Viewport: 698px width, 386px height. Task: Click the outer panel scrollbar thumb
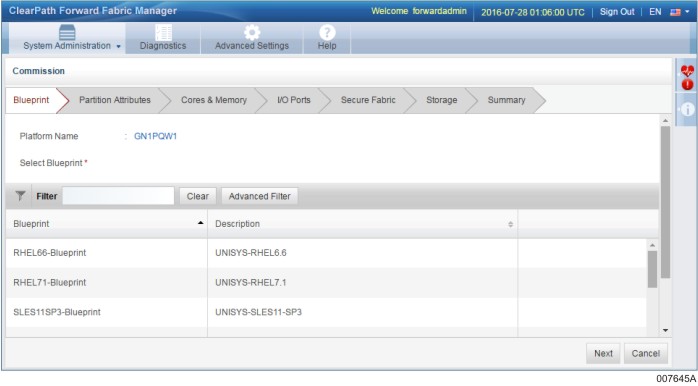tap(665, 202)
